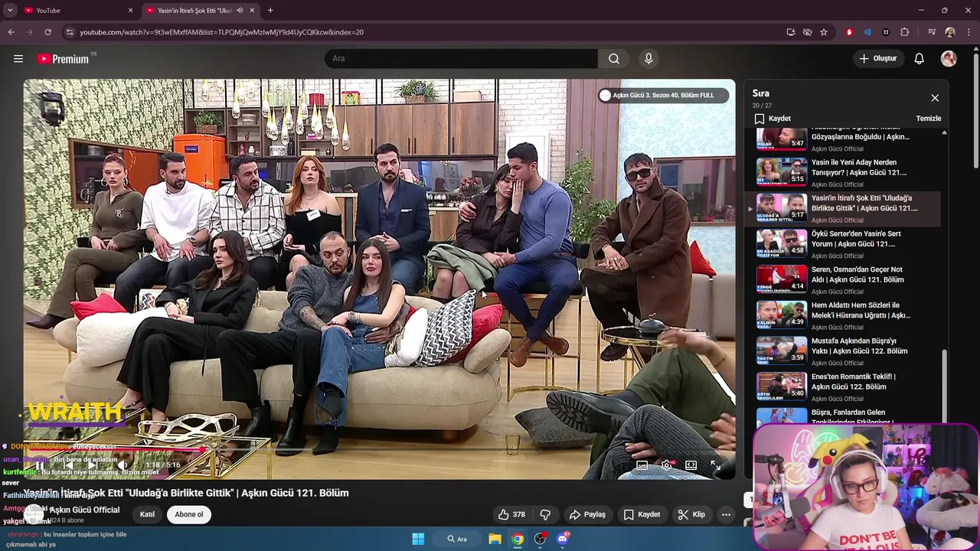Seek on the video progress bar
The width and height of the screenshot is (980, 551).
coord(379,450)
